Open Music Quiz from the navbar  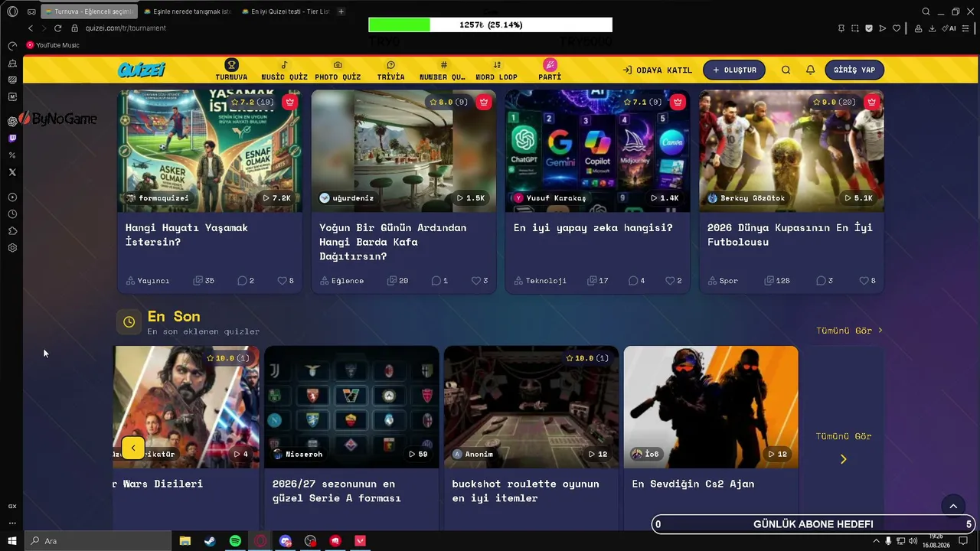tap(284, 70)
